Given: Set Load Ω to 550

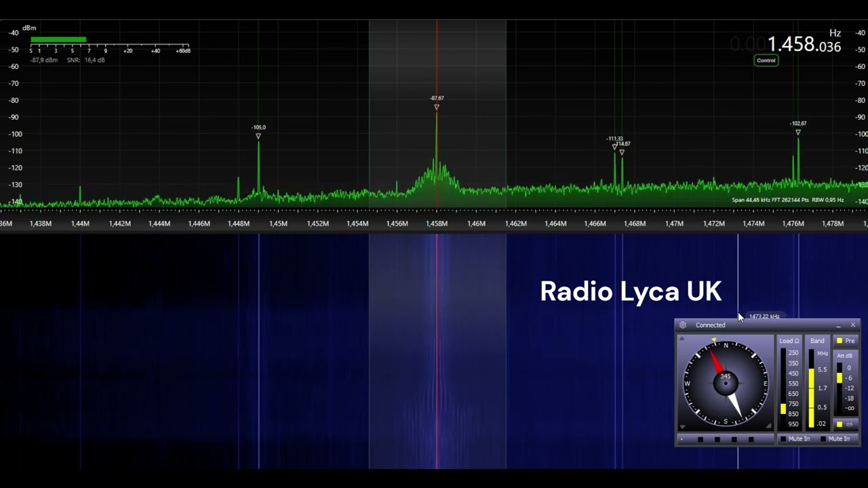Looking at the screenshot, I should click(793, 383).
